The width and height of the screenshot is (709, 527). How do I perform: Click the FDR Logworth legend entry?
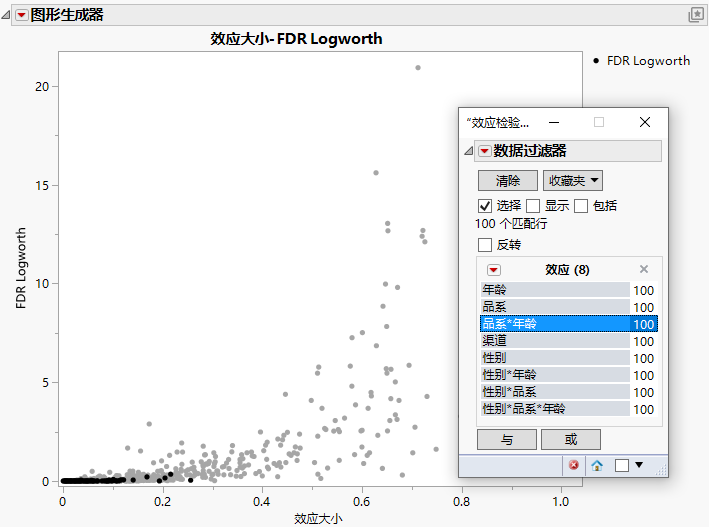pyautogui.click(x=642, y=61)
